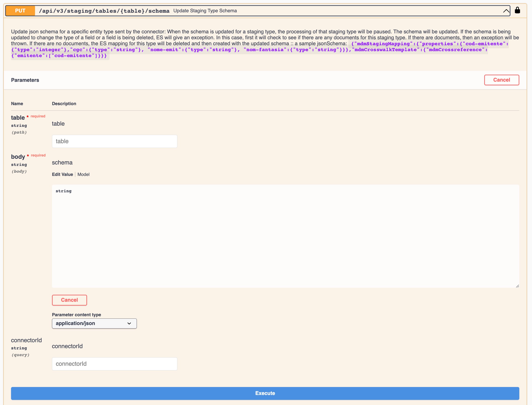Click the authorization lock icon

click(x=517, y=10)
